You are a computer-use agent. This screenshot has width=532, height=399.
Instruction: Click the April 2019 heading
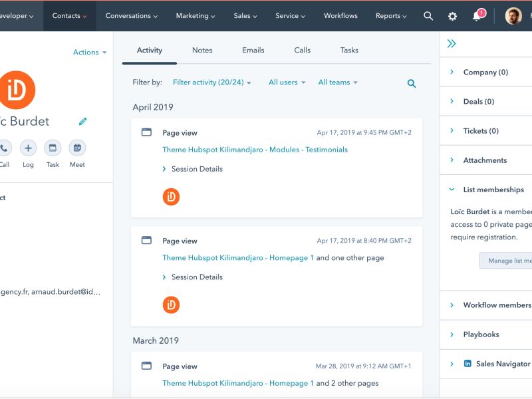coord(153,107)
